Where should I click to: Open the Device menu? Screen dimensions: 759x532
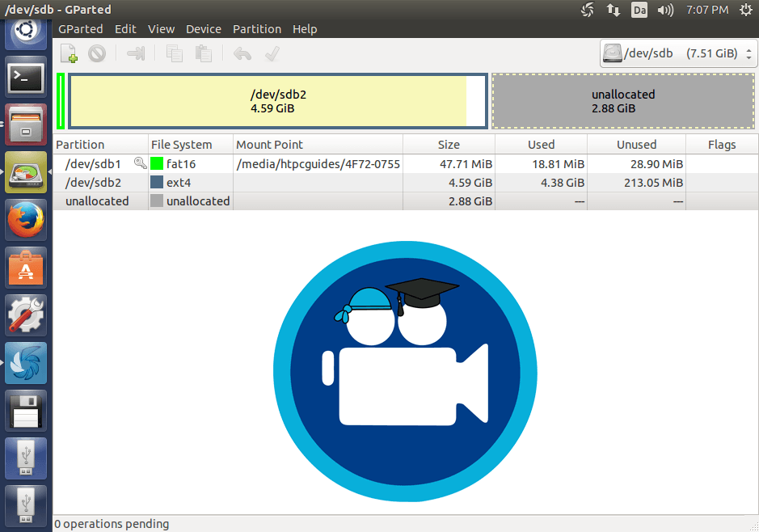[x=203, y=29]
